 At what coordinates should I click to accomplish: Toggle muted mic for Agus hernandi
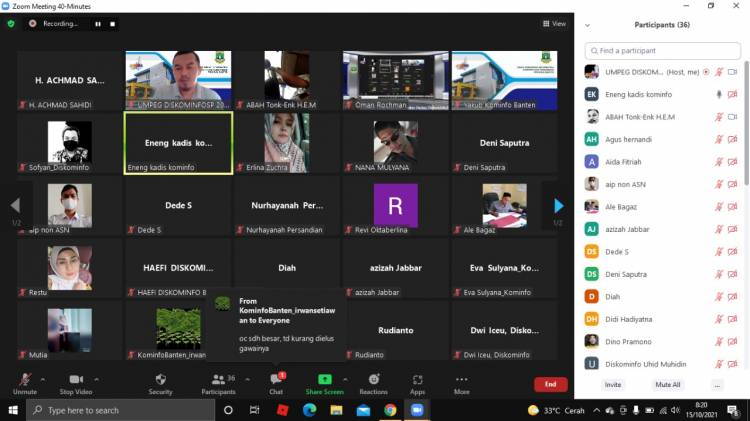pos(718,139)
